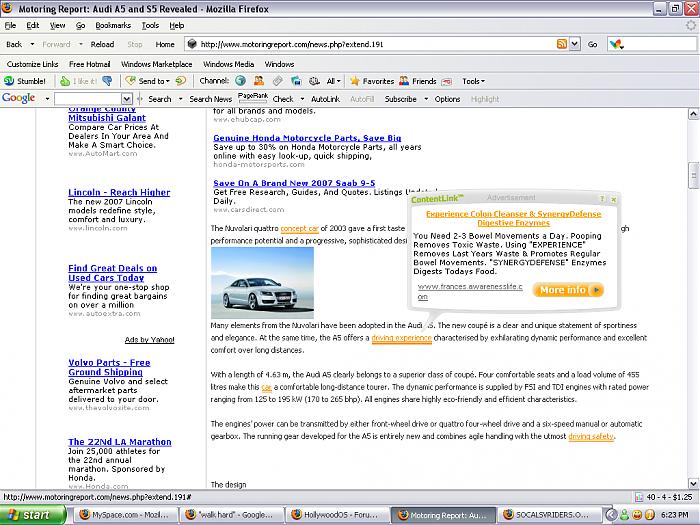Click the green messenger tray icon

[625, 515]
